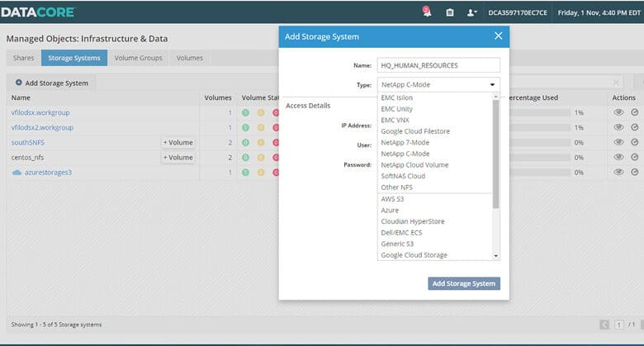The height and width of the screenshot is (346, 644).
Task: Click usage bar for azurestorages3 row
Action: pyautogui.click(x=540, y=173)
